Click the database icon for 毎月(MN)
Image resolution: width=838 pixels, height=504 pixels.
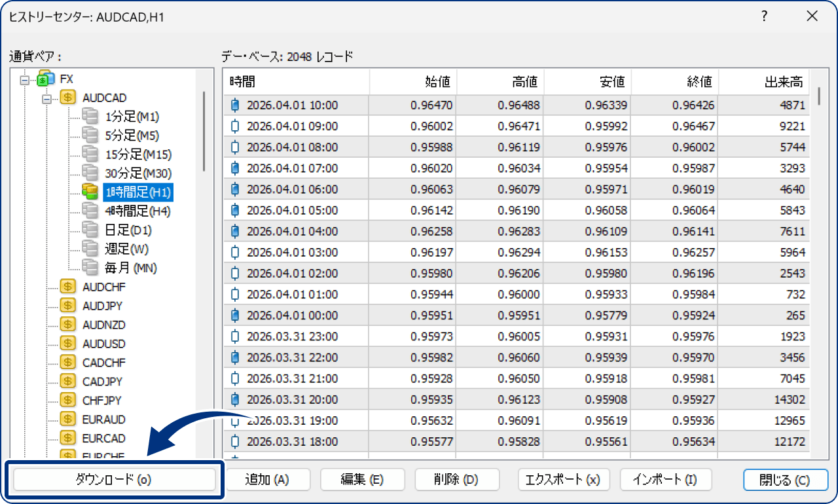(x=90, y=267)
